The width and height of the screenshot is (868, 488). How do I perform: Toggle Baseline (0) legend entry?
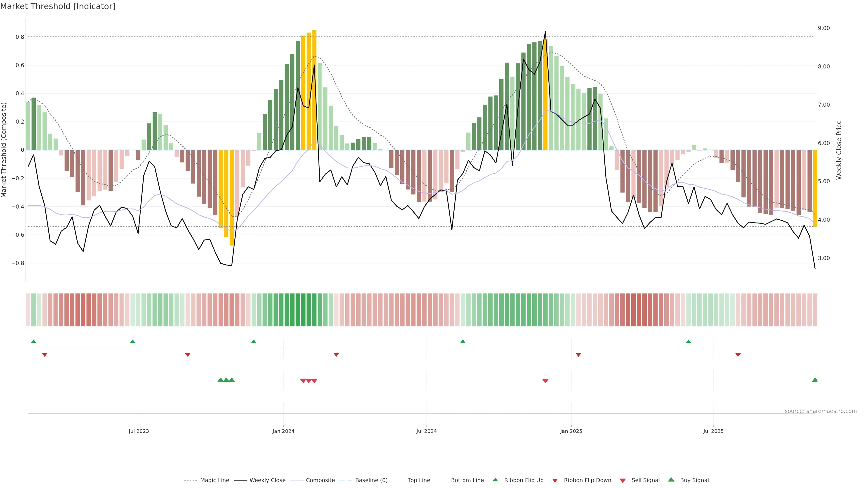pos(371,480)
